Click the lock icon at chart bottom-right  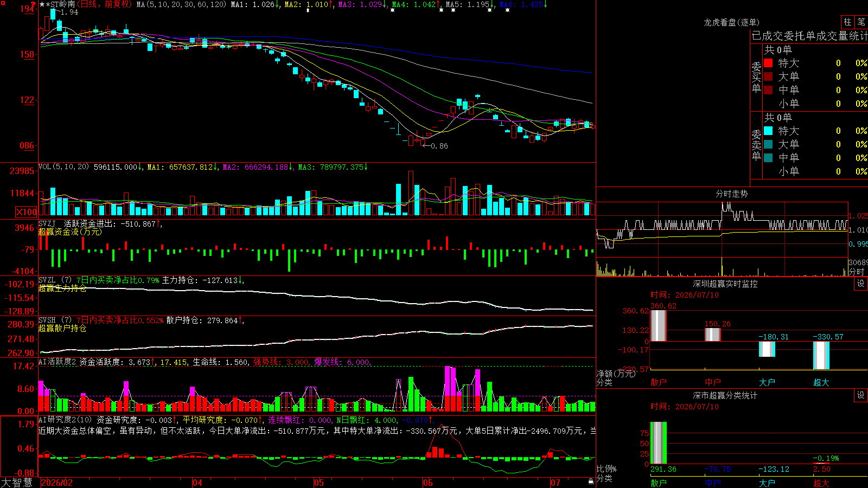coord(591,481)
